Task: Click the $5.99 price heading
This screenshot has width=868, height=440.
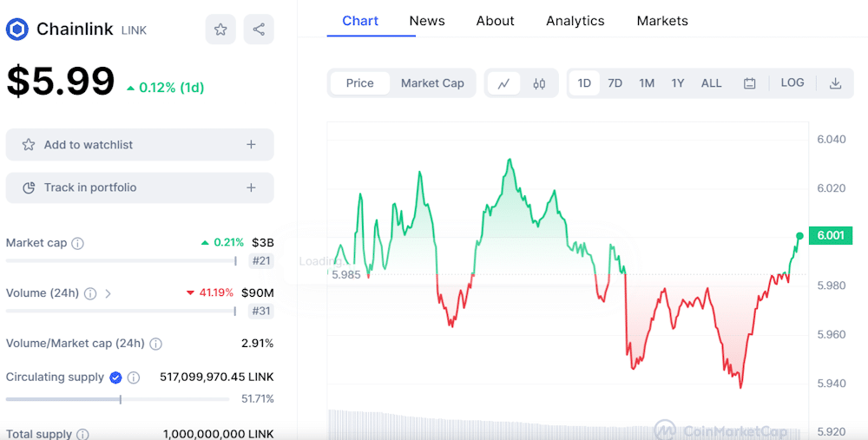Action: (61, 81)
